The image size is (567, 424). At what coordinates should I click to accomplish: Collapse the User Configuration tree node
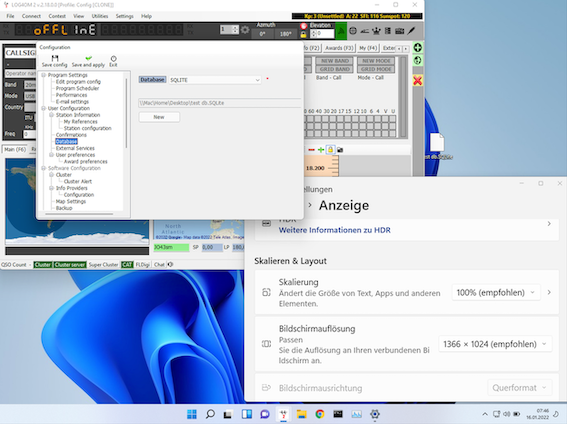43,108
